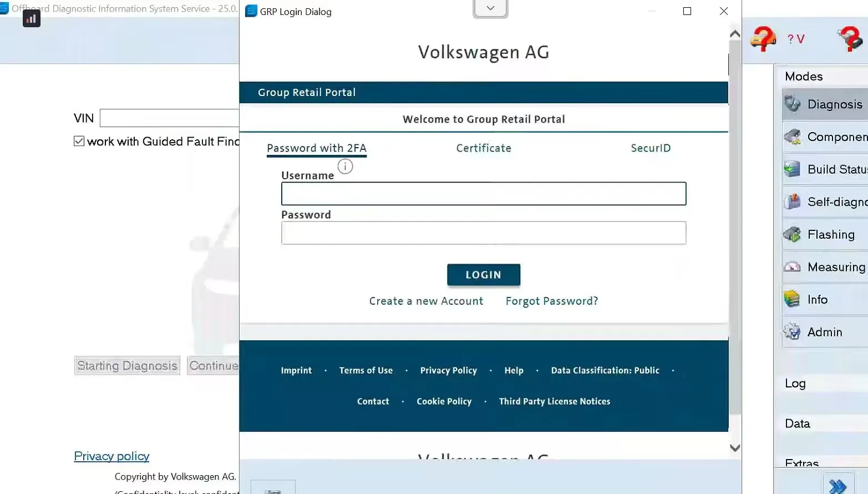Expand the dropdown chevron above the dialog
The height and width of the screenshot is (494, 868).
[x=490, y=8]
